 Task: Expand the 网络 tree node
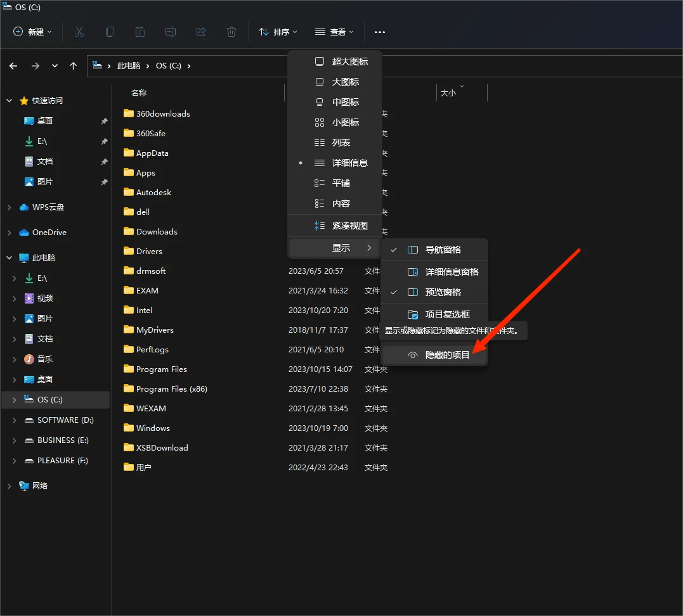pos(9,486)
